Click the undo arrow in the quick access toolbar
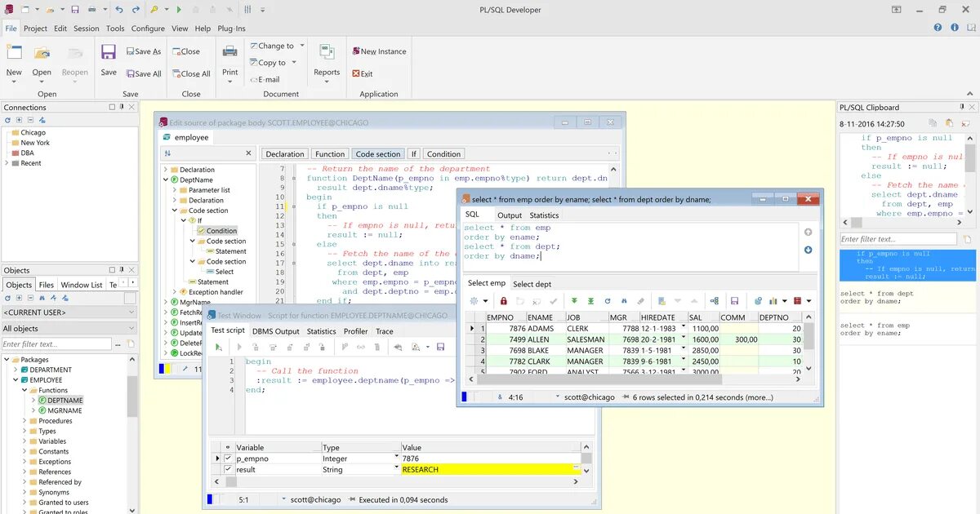 (118, 10)
